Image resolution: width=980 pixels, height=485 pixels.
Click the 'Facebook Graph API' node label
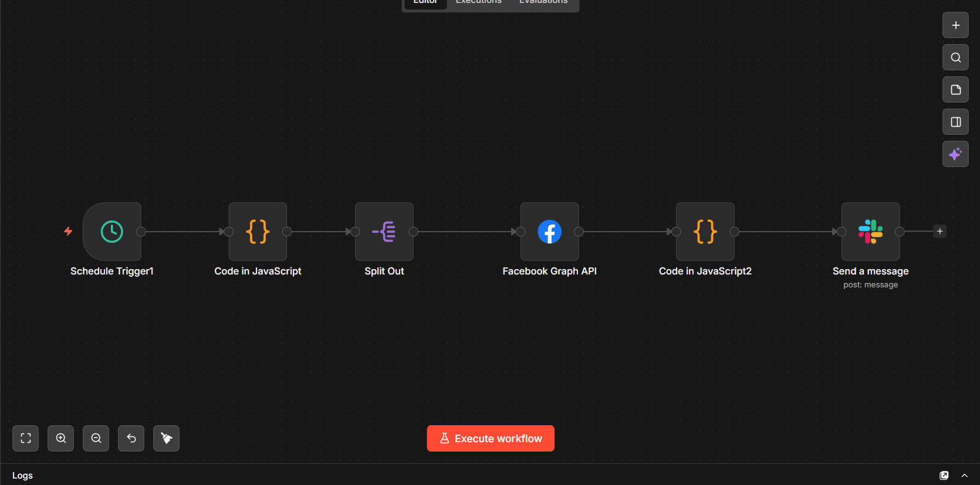(550, 271)
